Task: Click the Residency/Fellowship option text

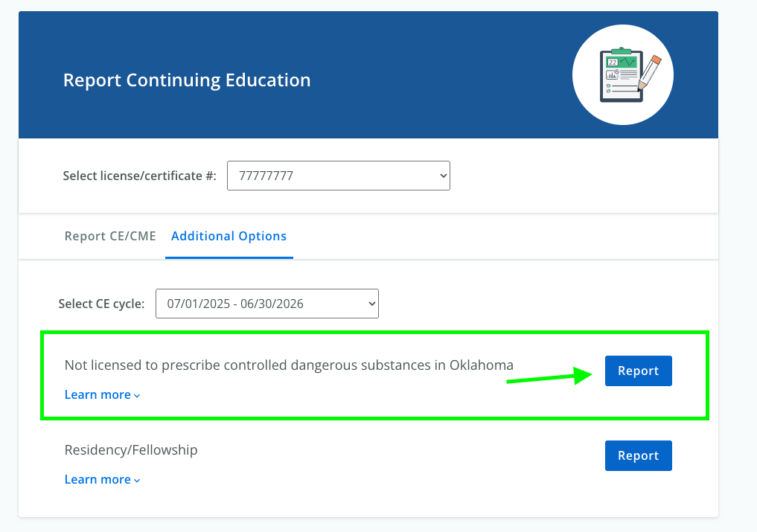Action: tap(131, 450)
